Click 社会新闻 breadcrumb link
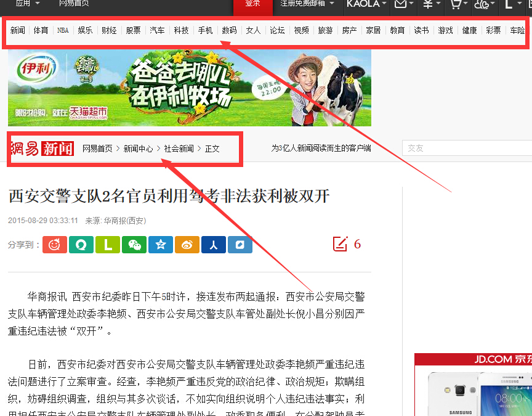 tap(179, 149)
